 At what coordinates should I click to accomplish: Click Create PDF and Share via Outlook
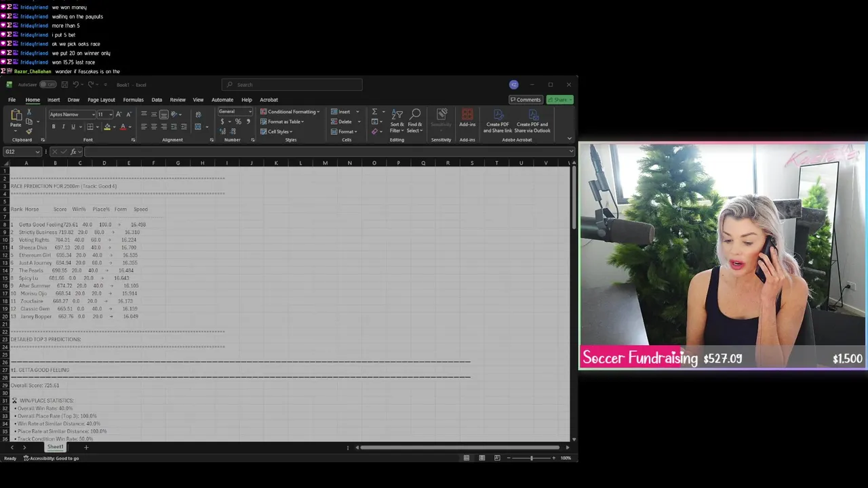click(532, 120)
